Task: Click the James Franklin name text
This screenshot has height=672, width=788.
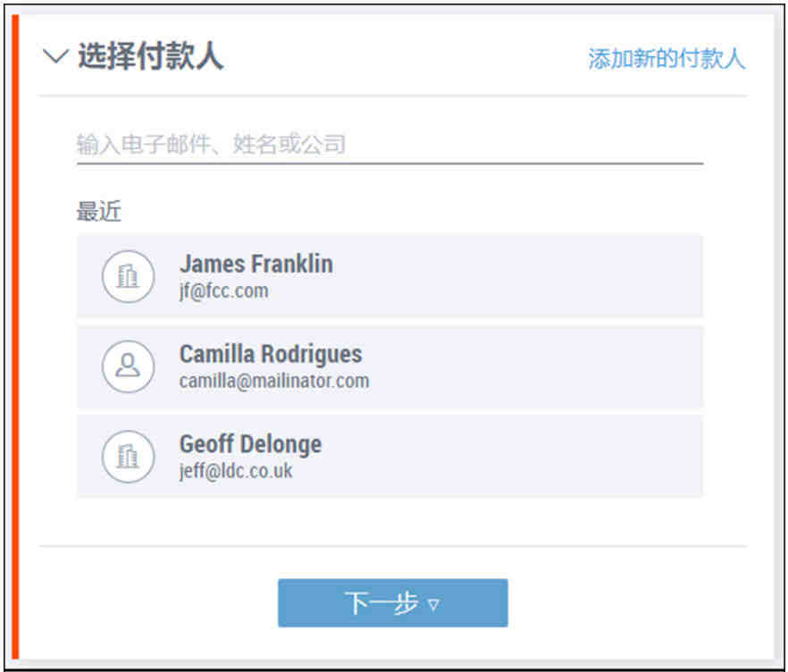Action: coord(256,264)
